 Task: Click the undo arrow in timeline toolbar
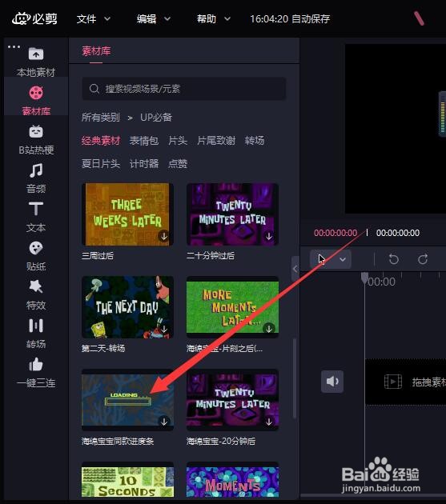click(x=393, y=258)
